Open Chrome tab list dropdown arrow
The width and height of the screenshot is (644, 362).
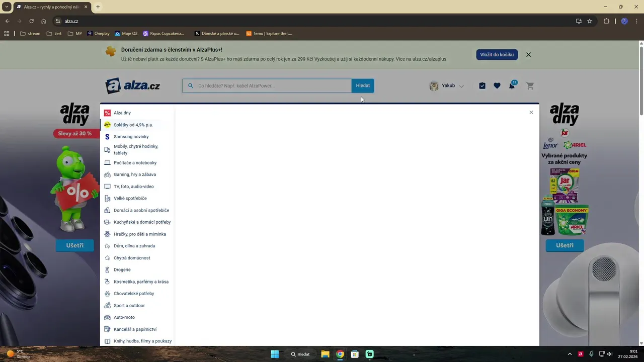coord(7,7)
